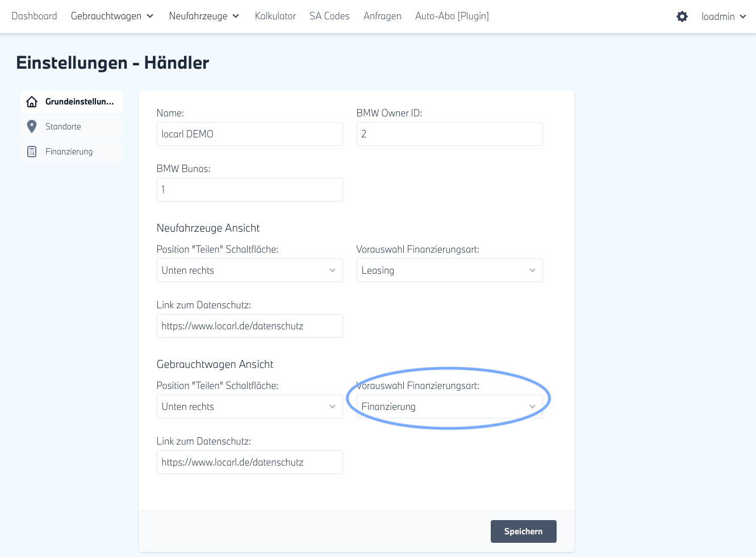Open Auto-Abo [Plugin] page
Viewport: 756px width, 557px height.
coord(452,16)
